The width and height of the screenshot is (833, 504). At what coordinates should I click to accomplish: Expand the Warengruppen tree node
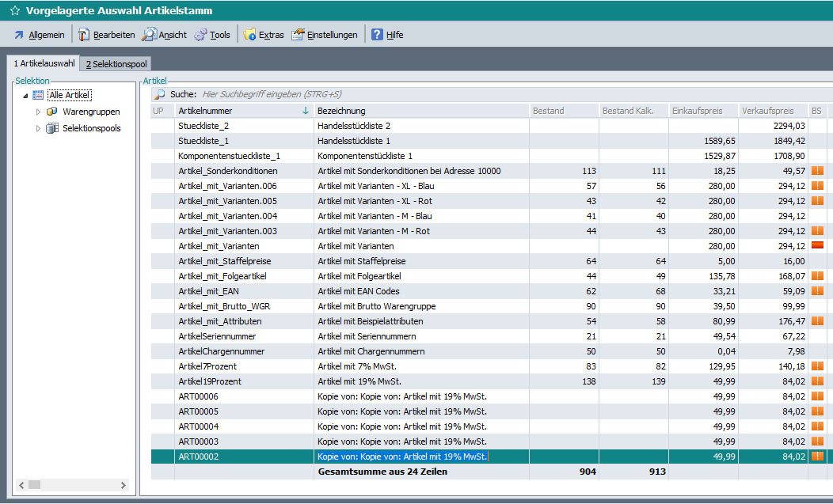click(38, 112)
